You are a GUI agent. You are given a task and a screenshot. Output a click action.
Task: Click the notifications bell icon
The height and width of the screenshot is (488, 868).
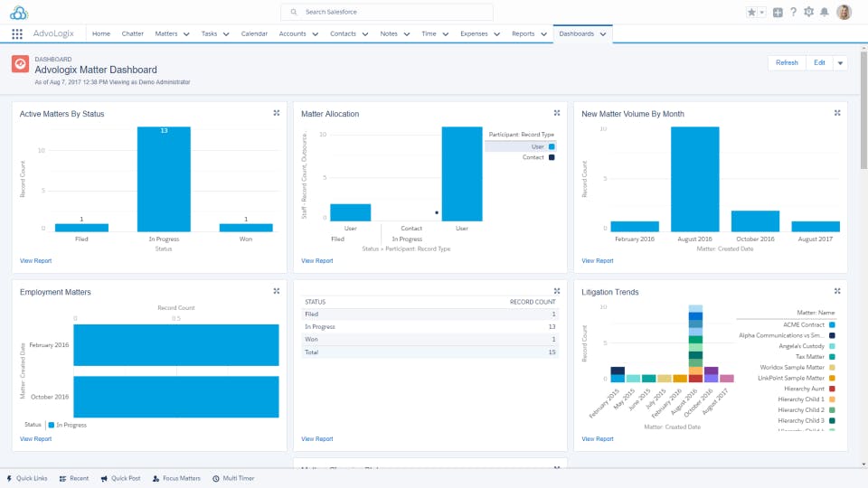tap(825, 12)
